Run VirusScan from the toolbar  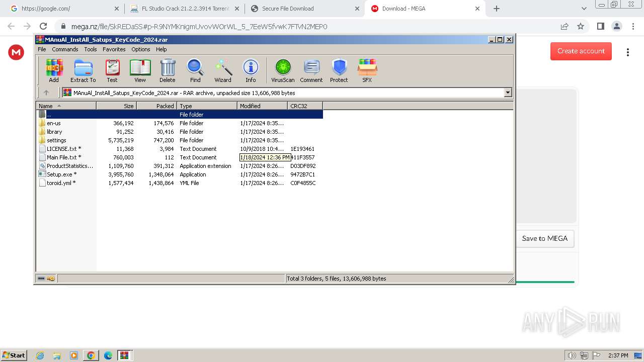click(x=283, y=70)
